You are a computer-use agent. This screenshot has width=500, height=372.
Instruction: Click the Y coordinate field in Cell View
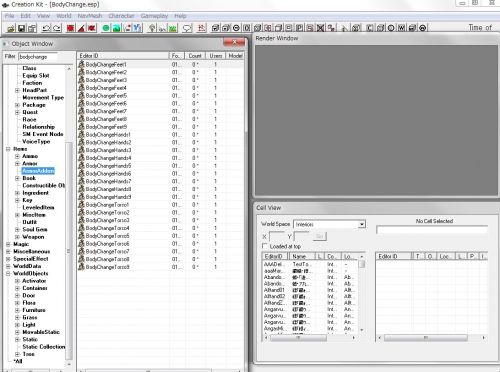click(x=302, y=236)
